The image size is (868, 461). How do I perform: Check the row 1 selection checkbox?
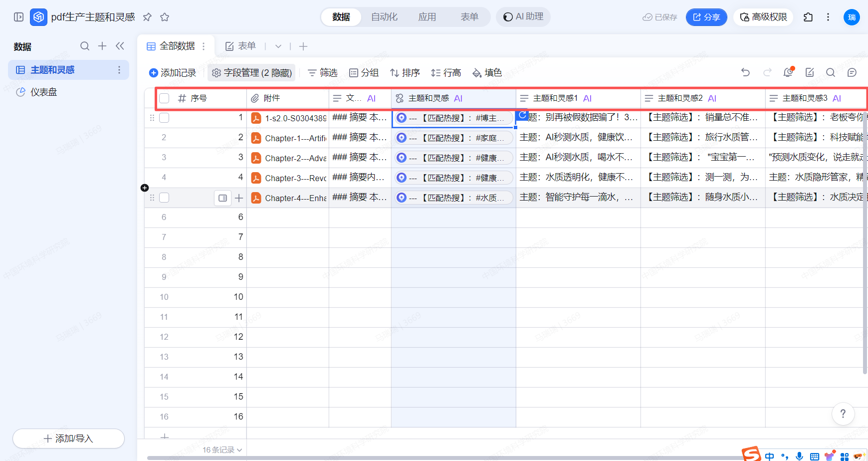pos(164,118)
